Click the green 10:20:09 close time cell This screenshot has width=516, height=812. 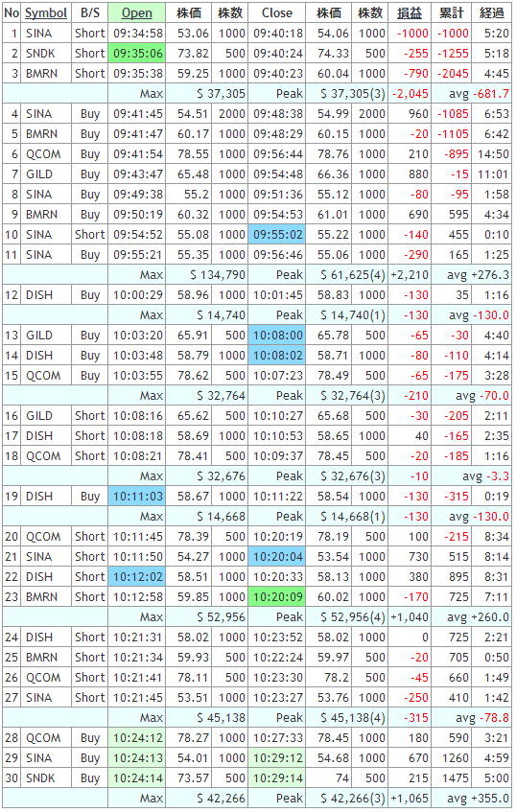click(277, 597)
